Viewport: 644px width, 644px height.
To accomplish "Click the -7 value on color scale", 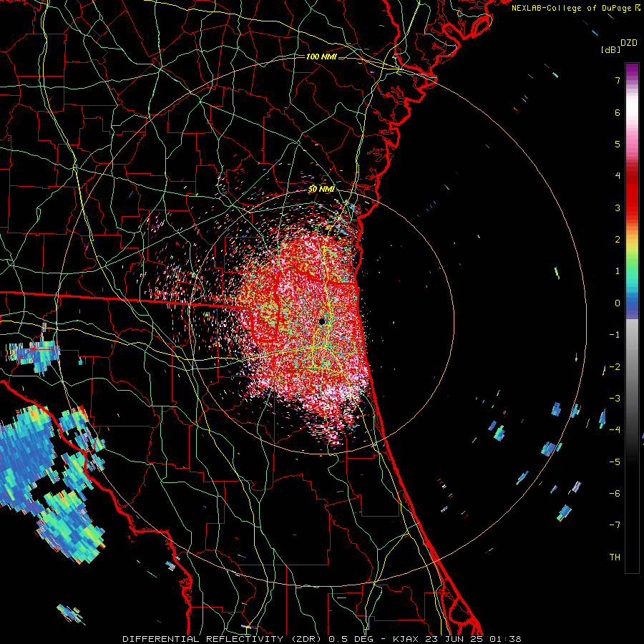I will click(x=615, y=525).
